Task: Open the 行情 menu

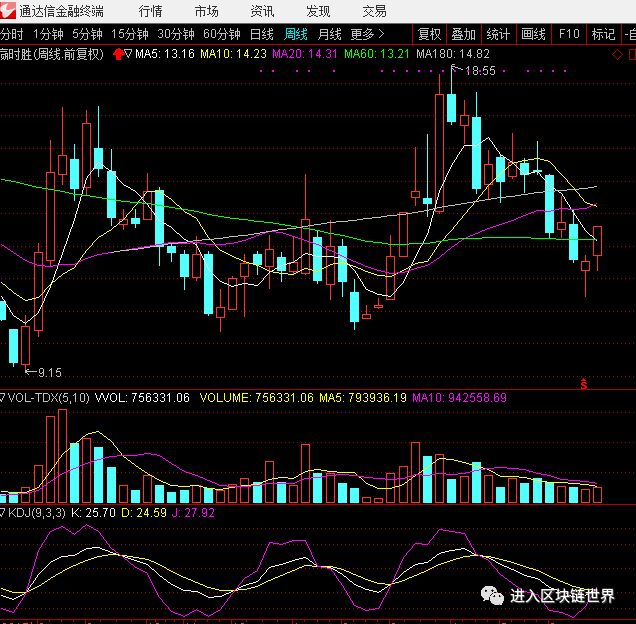Action: [x=150, y=11]
